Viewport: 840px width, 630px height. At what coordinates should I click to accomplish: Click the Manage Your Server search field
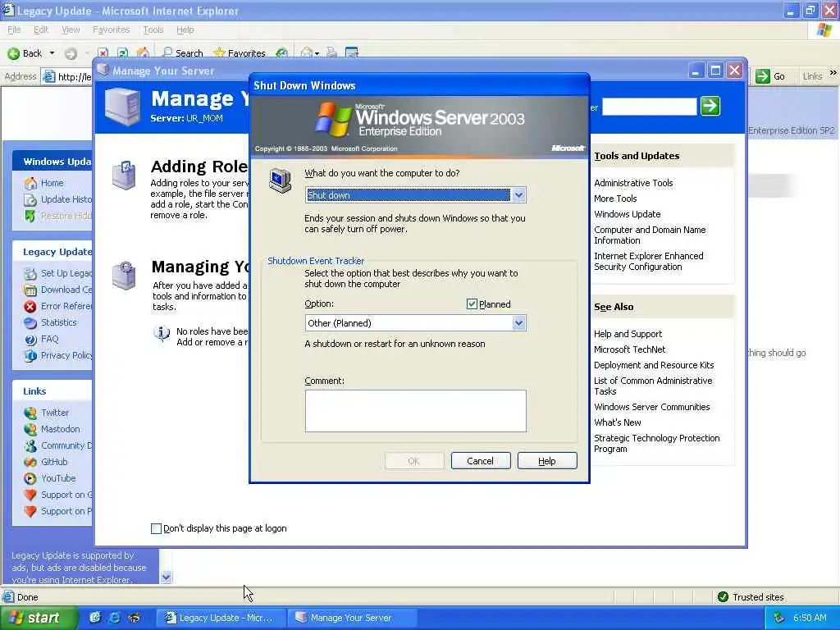(x=650, y=106)
